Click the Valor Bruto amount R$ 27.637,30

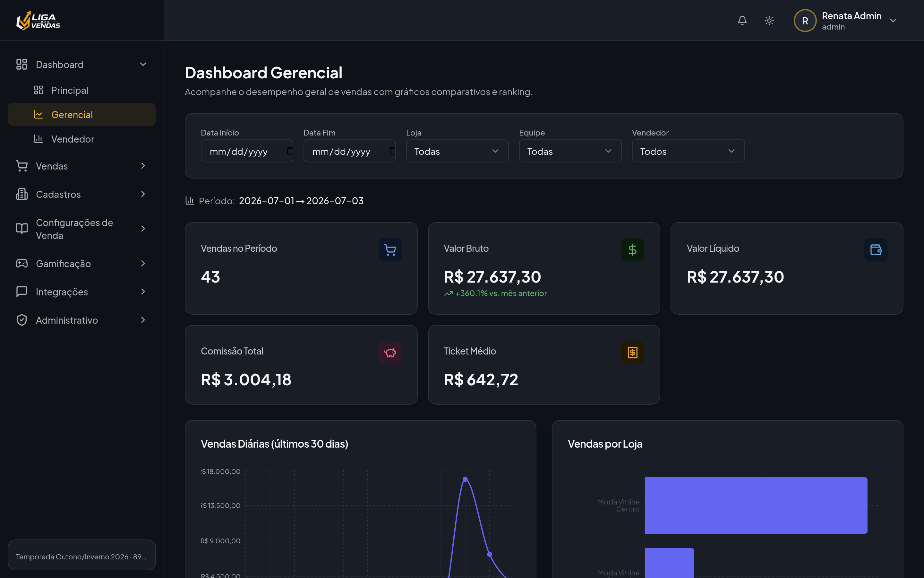click(x=492, y=277)
